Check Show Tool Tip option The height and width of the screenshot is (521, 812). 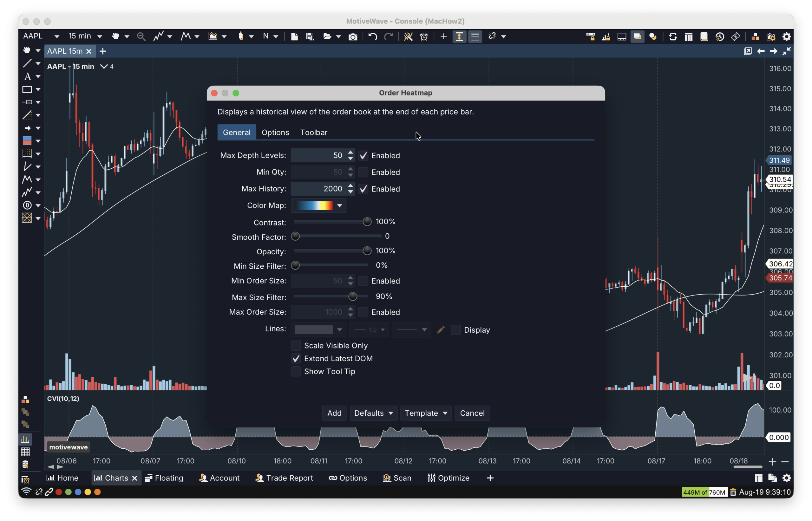(296, 371)
